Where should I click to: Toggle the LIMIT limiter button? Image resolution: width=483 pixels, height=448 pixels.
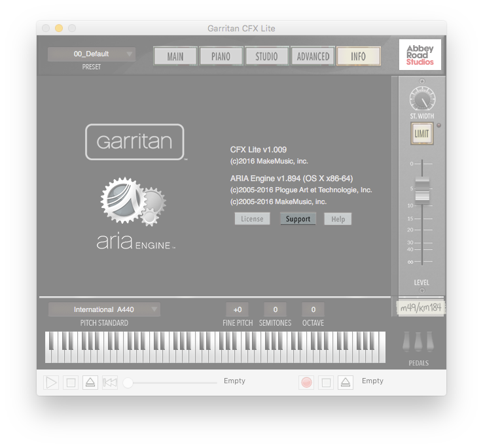coord(421,133)
